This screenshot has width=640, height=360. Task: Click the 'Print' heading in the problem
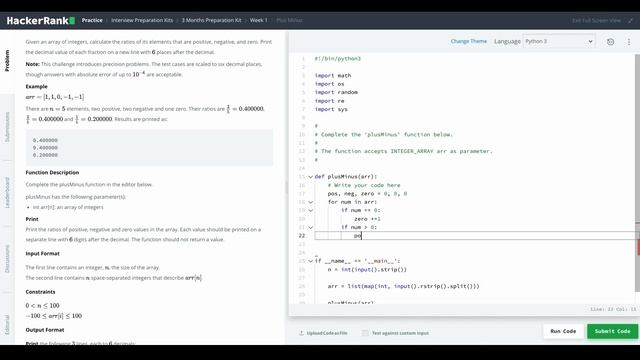[x=32, y=219]
